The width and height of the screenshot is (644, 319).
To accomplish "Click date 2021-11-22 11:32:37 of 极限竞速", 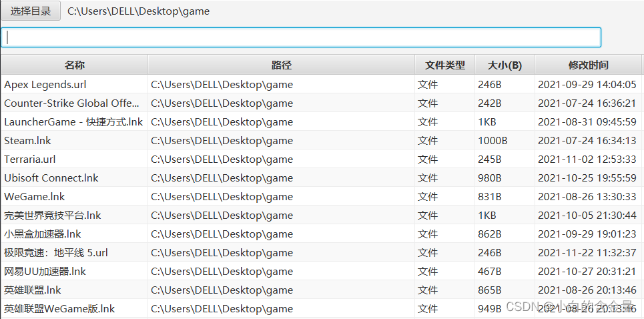I will pos(587,252).
